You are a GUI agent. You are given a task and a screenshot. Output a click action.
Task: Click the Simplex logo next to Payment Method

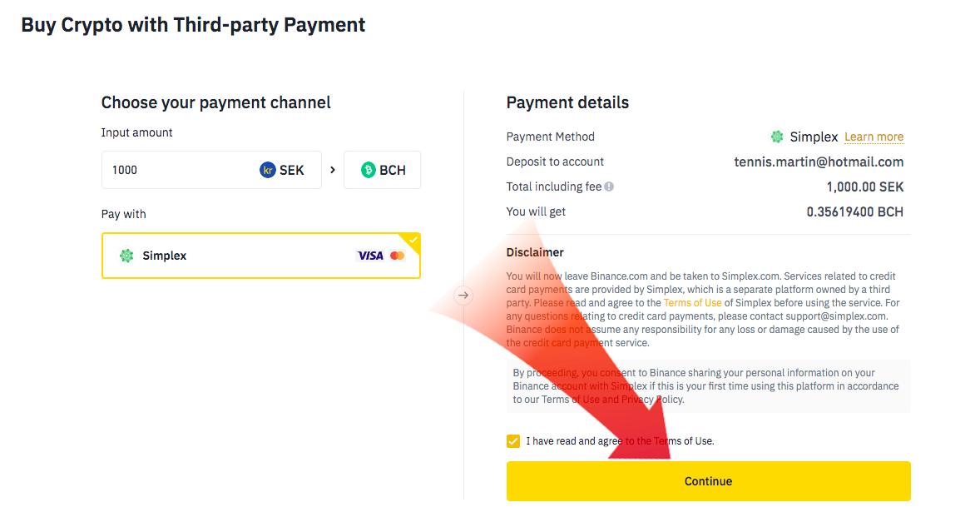[777, 137]
